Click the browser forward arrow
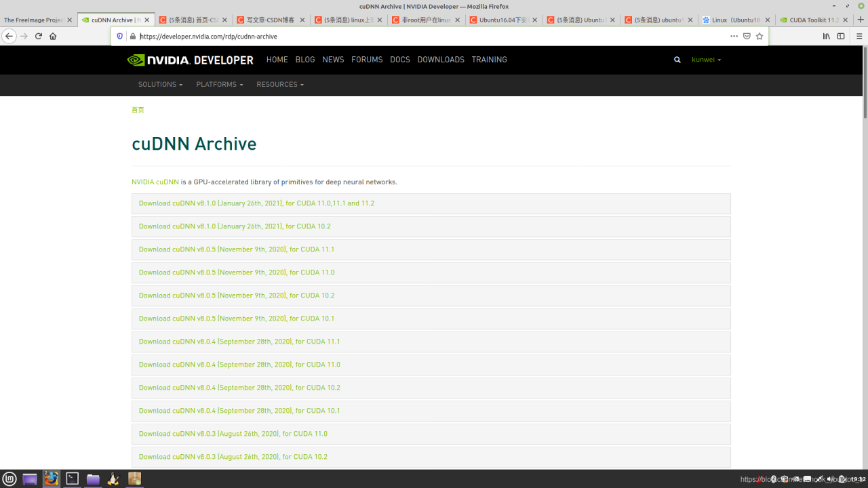868x488 pixels. [24, 36]
